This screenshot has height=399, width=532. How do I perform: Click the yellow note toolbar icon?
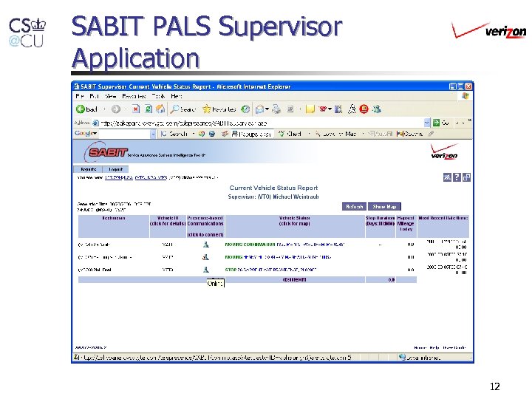pos(310,109)
